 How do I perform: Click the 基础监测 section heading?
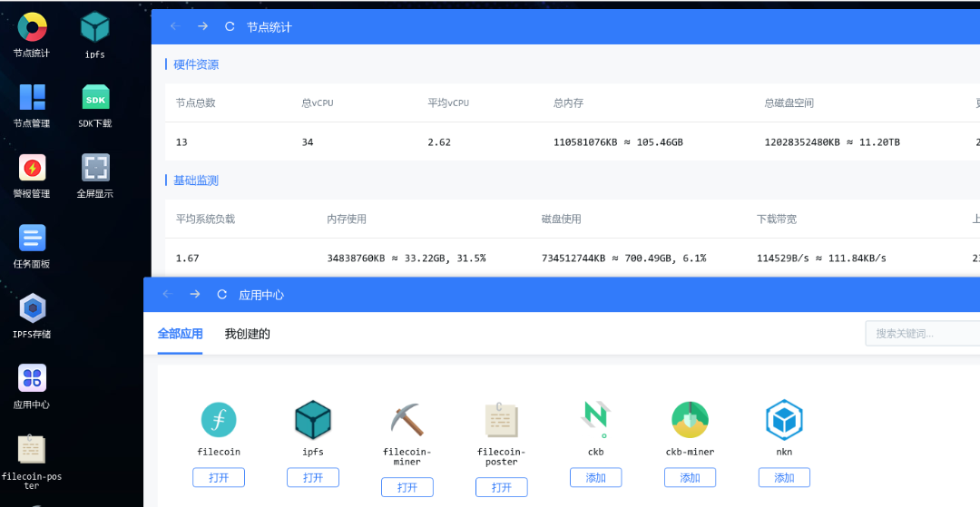(x=196, y=180)
